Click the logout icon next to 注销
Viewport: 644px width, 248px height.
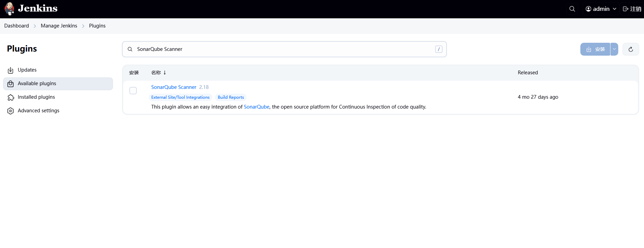[x=626, y=9]
